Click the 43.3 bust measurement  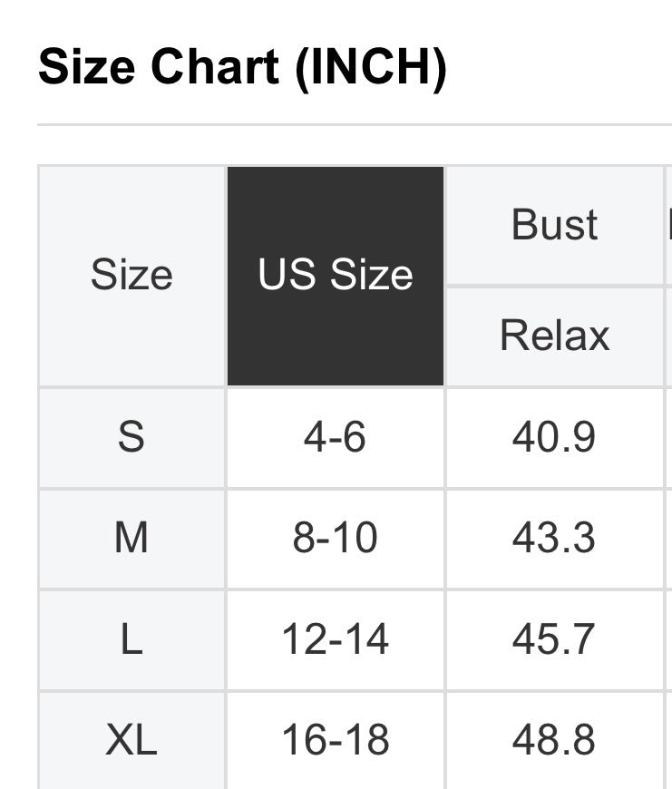[x=554, y=539]
